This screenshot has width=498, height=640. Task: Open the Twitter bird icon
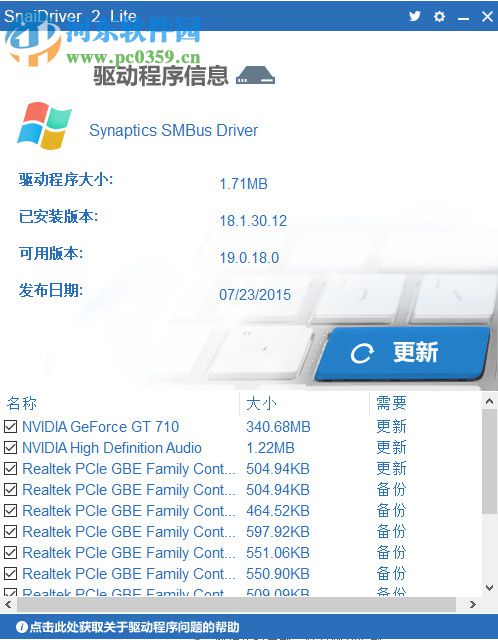point(415,16)
